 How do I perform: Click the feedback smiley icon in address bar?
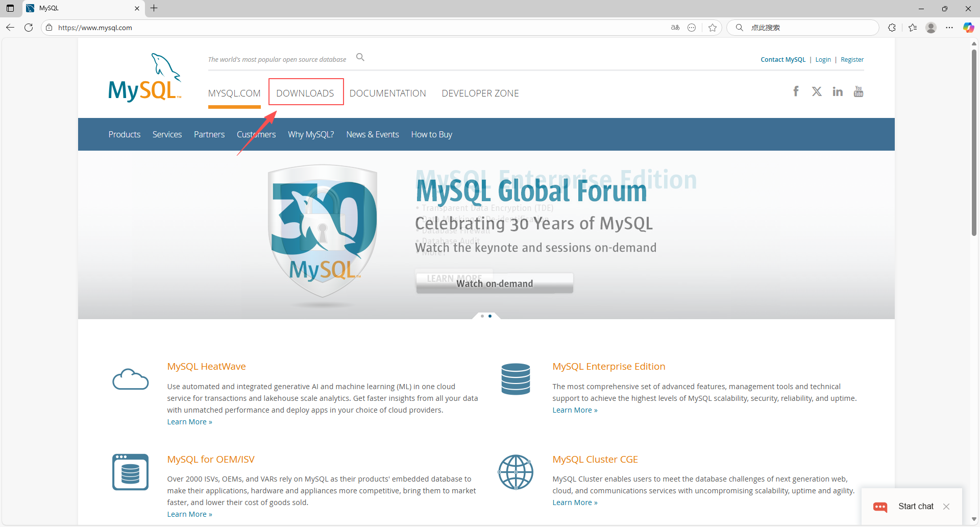pyautogui.click(x=692, y=28)
